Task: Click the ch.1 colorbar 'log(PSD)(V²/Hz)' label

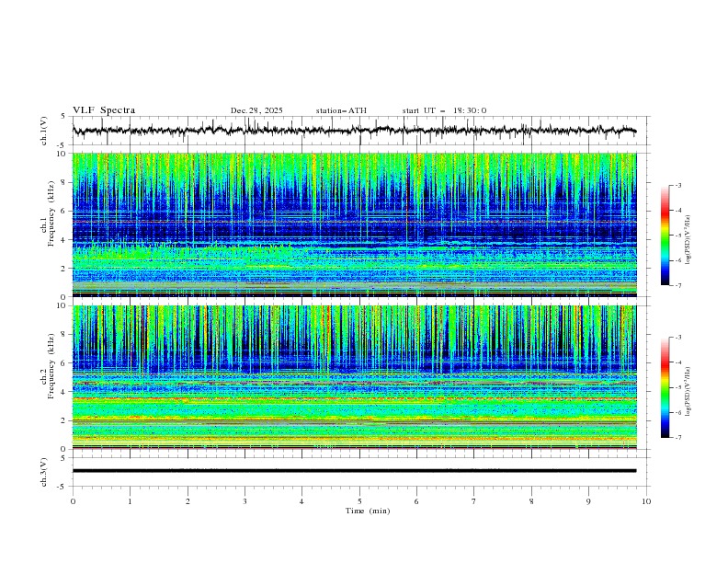Action: point(689,240)
